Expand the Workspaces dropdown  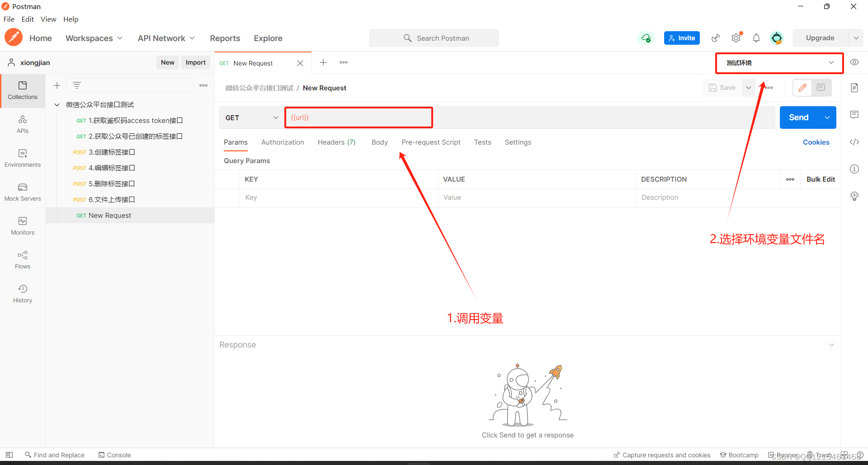tap(94, 38)
